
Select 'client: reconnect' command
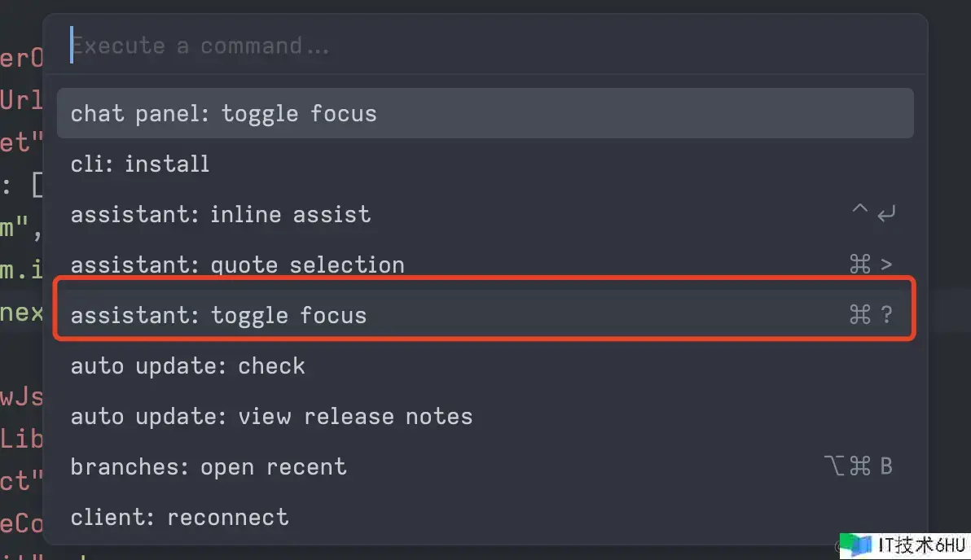coord(485,518)
